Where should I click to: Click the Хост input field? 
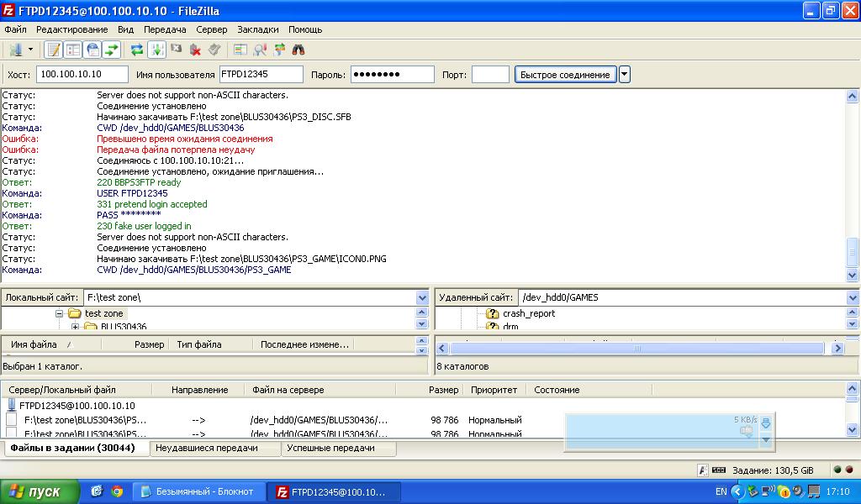(x=82, y=74)
